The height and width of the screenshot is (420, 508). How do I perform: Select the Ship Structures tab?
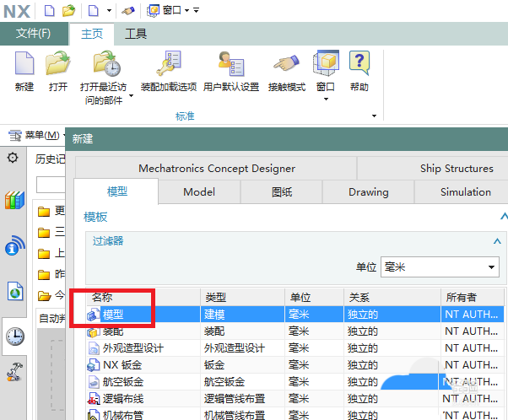pyautogui.click(x=457, y=169)
